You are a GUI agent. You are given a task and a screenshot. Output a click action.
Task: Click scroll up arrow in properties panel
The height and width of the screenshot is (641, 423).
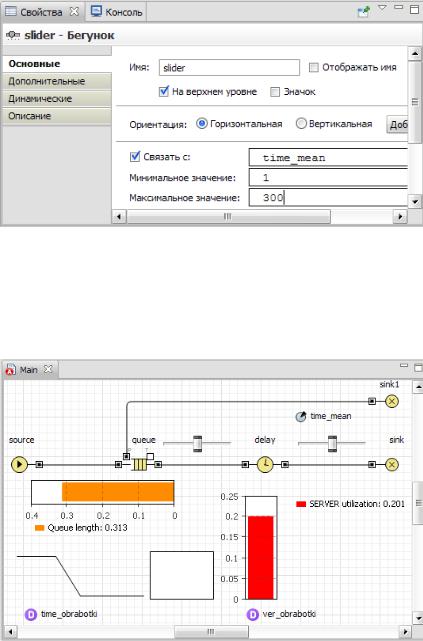(x=415, y=54)
